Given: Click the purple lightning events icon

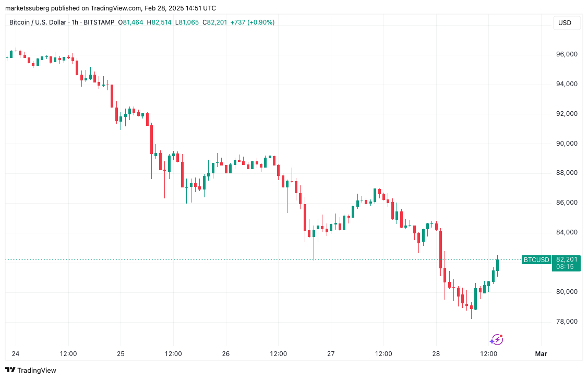Looking at the screenshot, I should 496,340.
